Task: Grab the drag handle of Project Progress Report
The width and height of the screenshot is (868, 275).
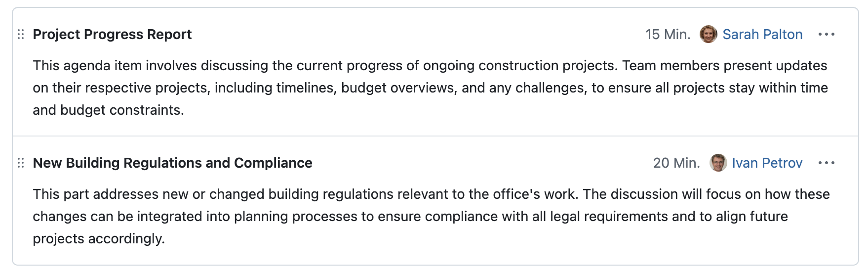Action: [21, 34]
